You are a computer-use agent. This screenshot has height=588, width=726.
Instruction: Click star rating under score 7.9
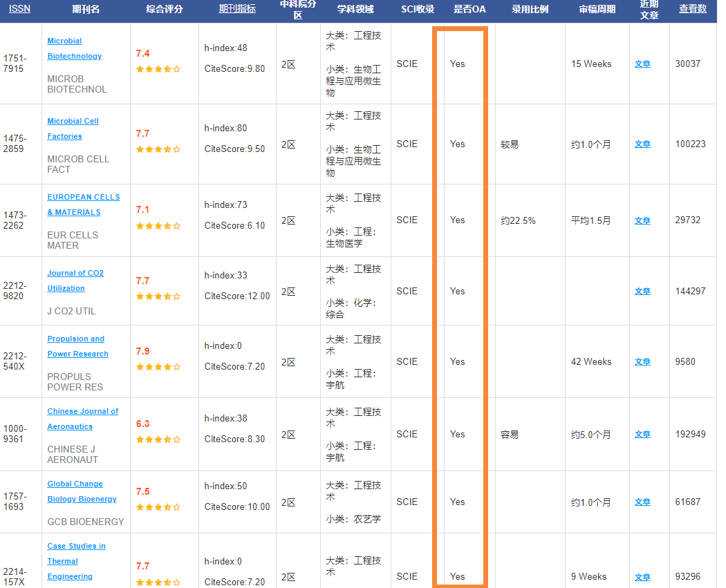tap(158, 367)
